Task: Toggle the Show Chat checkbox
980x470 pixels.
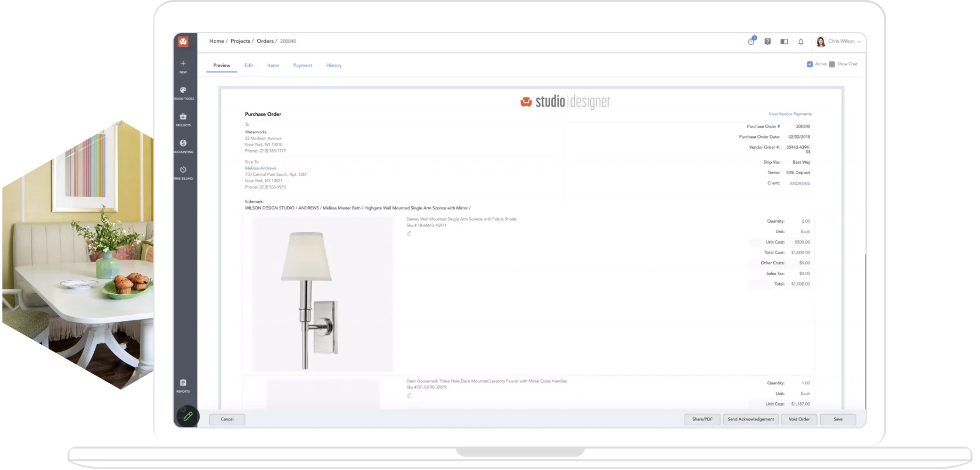Action: [x=832, y=64]
